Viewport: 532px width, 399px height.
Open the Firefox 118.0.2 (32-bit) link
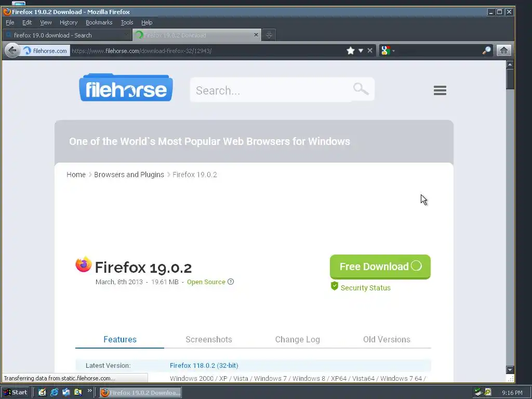pos(204,365)
